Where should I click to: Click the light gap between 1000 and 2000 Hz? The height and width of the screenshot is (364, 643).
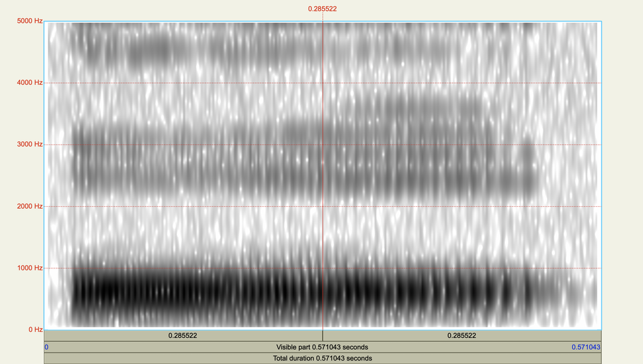click(268, 234)
